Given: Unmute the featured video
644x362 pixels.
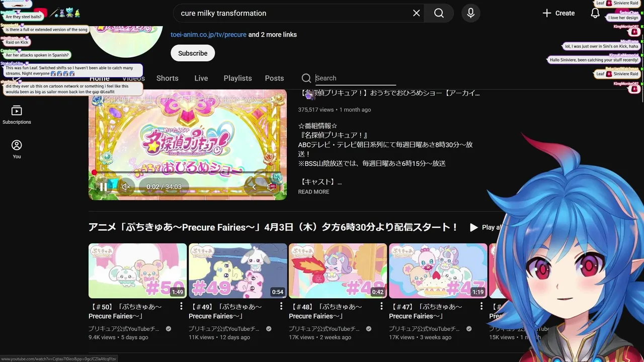Looking at the screenshot, I should click(126, 187).
